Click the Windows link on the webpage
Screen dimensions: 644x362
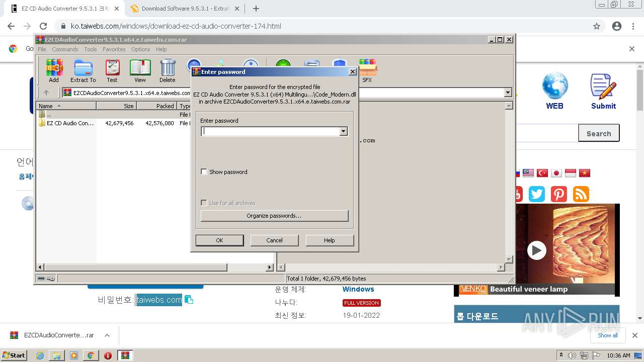click(358, 289)
